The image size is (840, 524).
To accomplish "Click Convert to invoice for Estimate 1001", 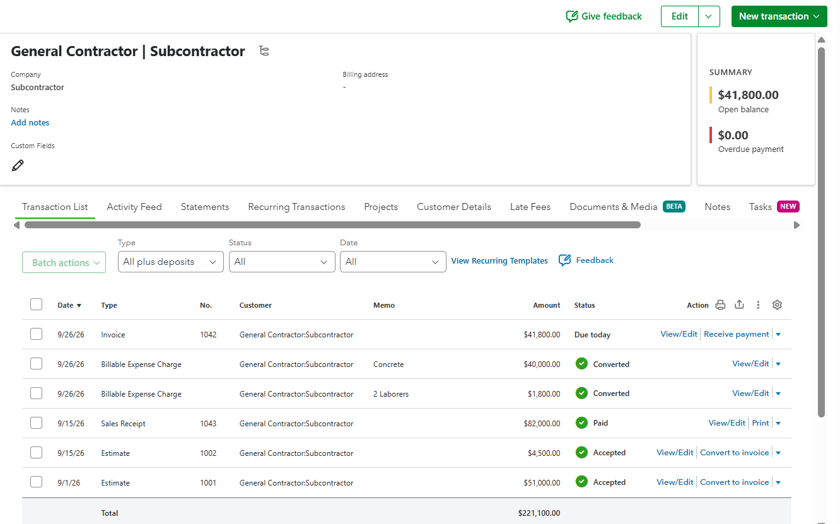I will [734, 482].
